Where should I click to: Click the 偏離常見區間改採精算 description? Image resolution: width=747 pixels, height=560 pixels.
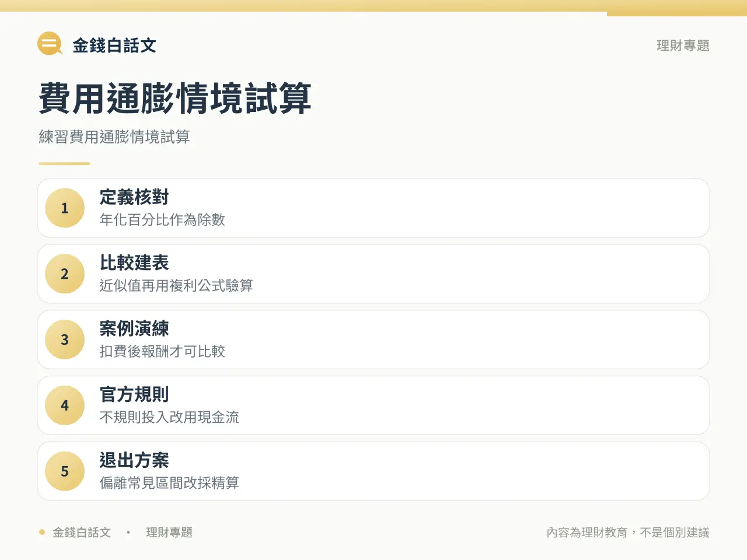[x=169, y=483]
